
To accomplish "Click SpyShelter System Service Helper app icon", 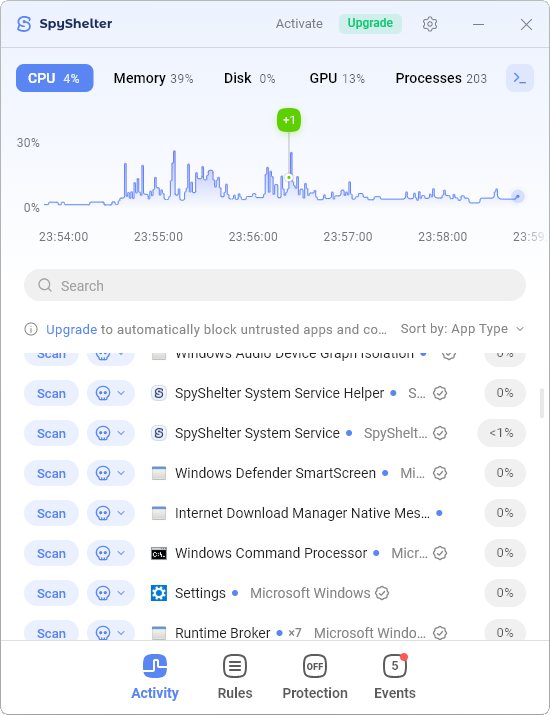I will click(159, 393).
